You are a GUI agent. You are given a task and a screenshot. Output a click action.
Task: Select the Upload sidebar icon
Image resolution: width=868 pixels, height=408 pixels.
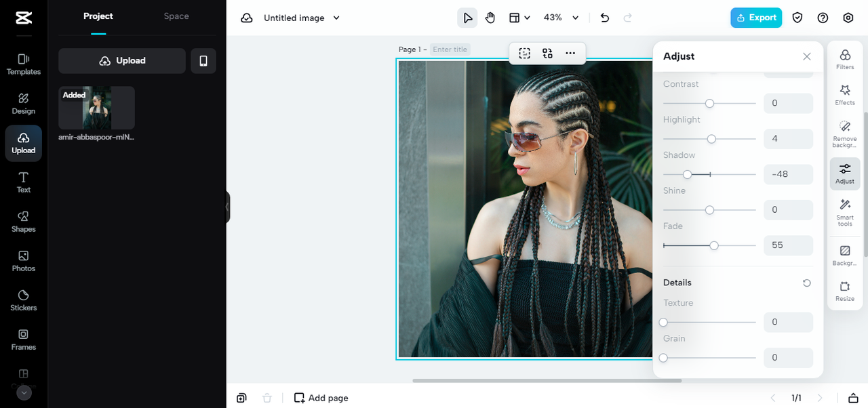click(x=24, y=143)
